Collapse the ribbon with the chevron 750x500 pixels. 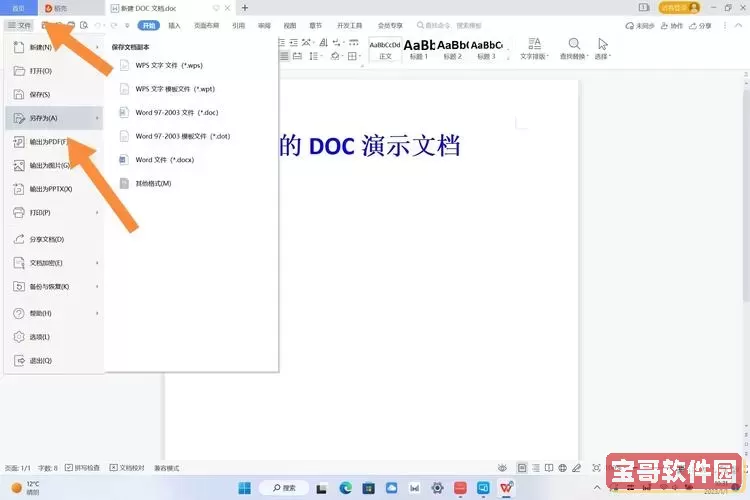(739, 25)
